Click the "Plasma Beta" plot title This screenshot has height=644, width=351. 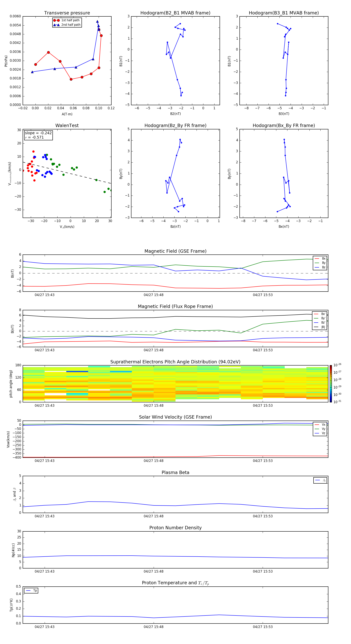[x=175, y=472]
